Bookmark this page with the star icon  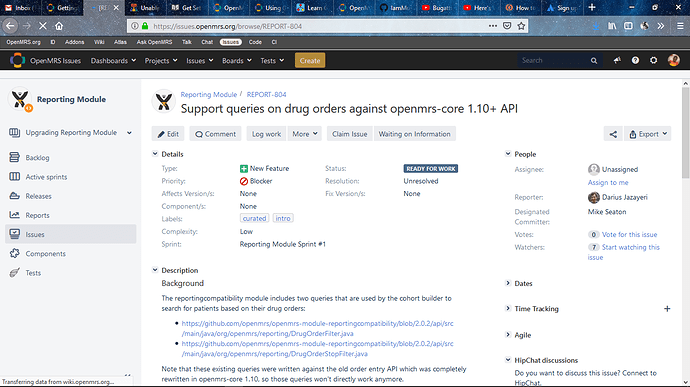click(x=521, y=26)
